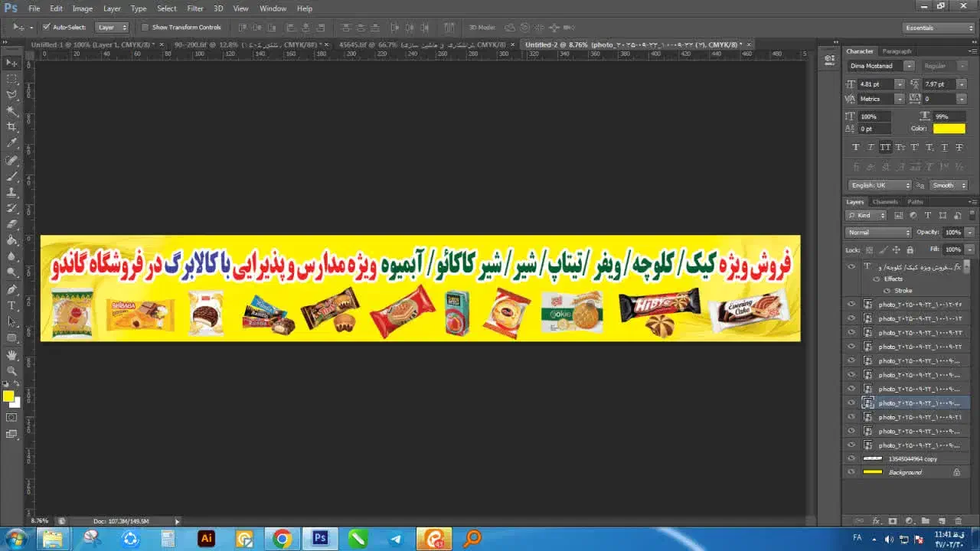The height and width of the screenshot is (551, 980).
Task: Expand the Essentials workspace dropdown
Action: [x=938, y=28]
